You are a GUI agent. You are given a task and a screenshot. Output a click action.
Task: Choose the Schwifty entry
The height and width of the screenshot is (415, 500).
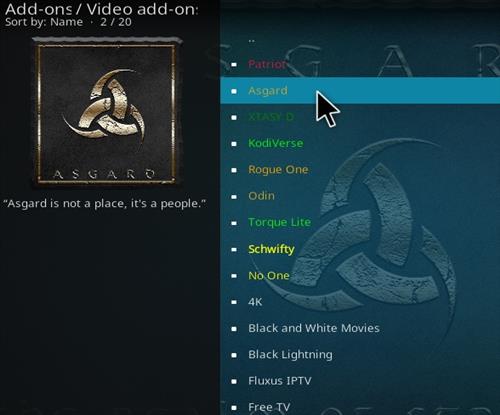tap(360, 249)
